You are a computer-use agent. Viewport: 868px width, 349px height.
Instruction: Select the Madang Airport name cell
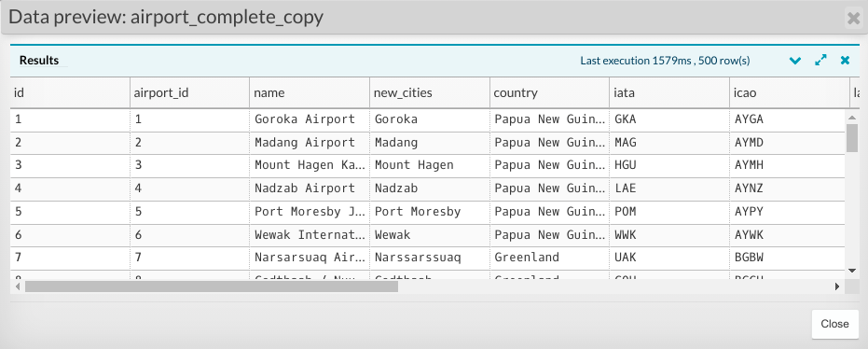pos(310,143)
